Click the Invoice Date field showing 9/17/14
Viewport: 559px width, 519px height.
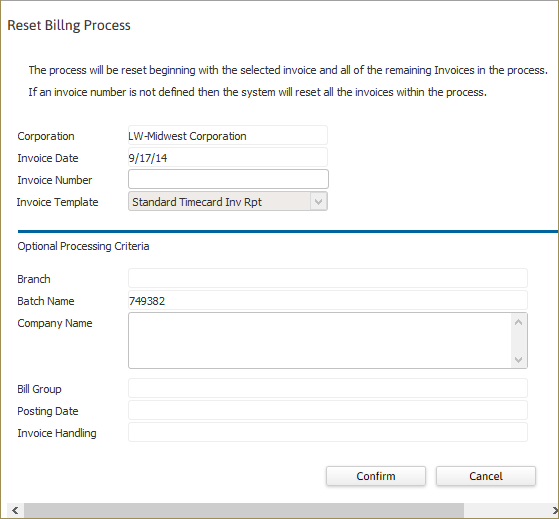[x=228, y=158]
